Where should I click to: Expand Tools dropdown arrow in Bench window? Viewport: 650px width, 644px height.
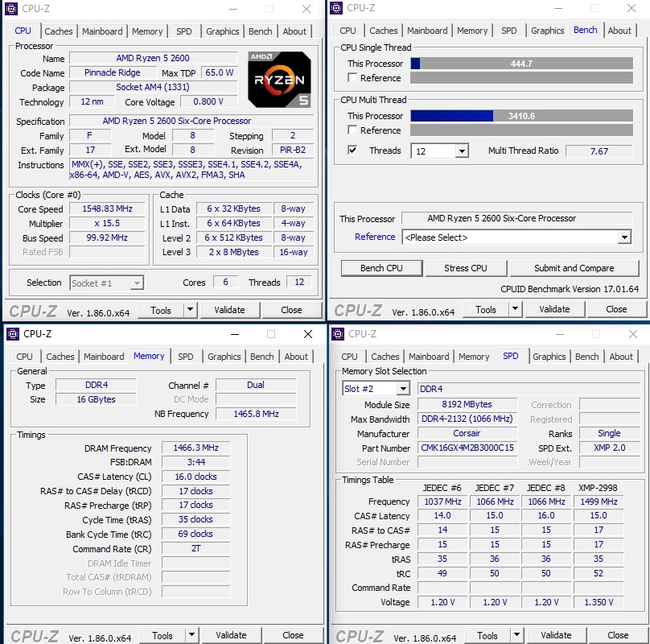tap(516, 309)
